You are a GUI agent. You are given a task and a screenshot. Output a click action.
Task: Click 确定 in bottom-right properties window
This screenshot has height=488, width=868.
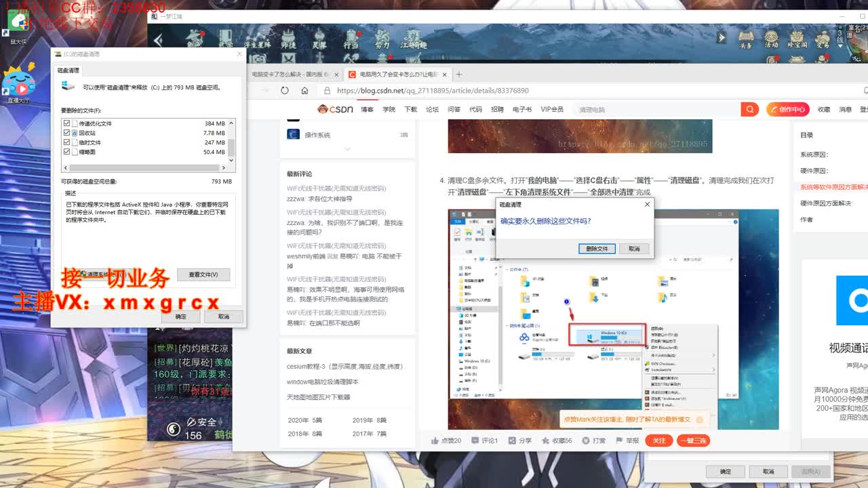725,471
